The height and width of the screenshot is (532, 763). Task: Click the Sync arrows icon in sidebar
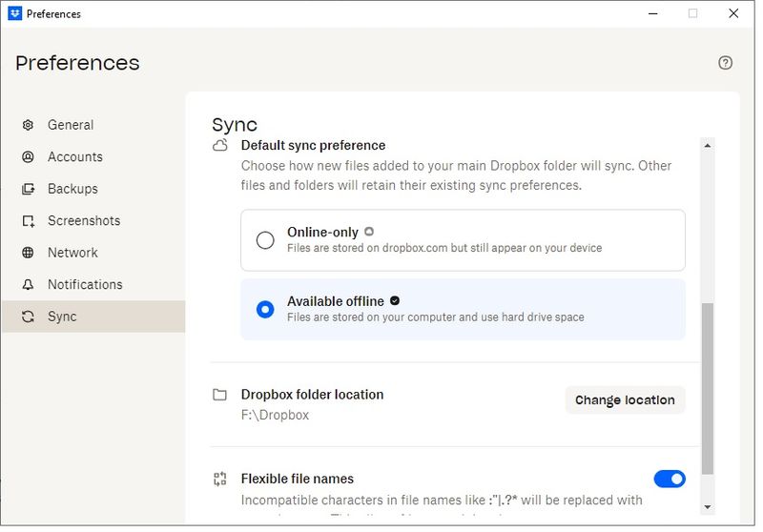click(x=28, y=317)
